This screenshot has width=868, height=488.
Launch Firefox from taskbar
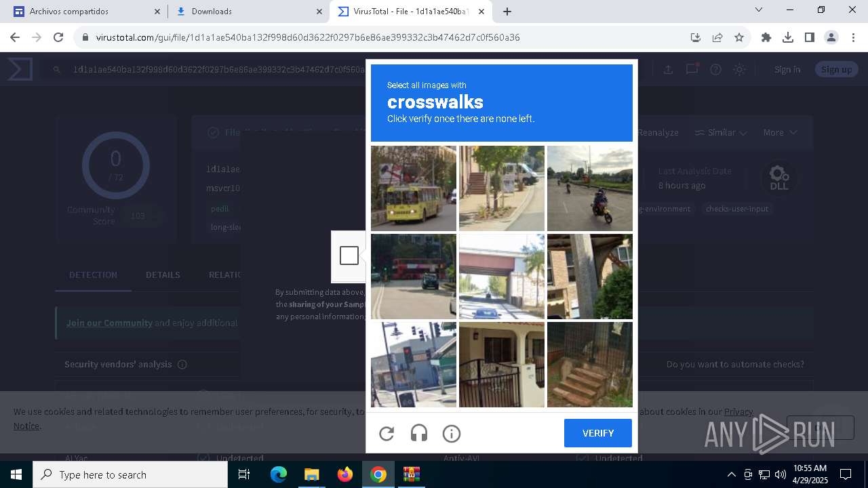pyautogui.click(x=344, y=474)
